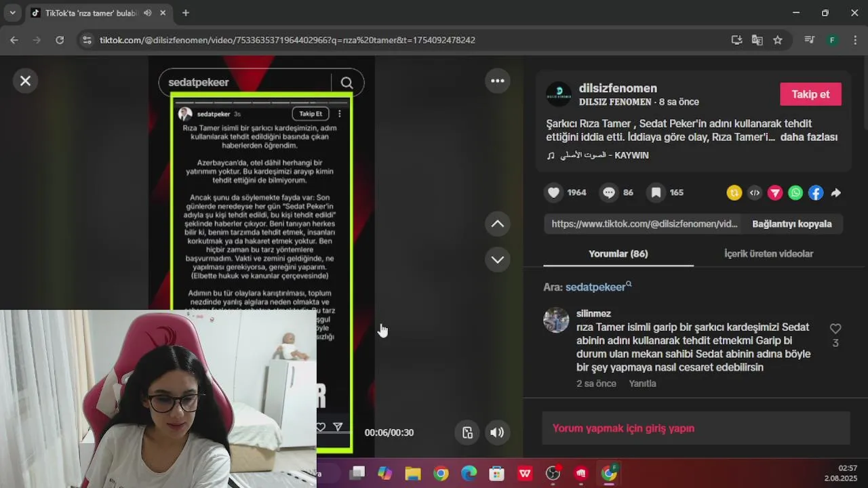
Task: Open a new browser tab
Action: (185, 13)
